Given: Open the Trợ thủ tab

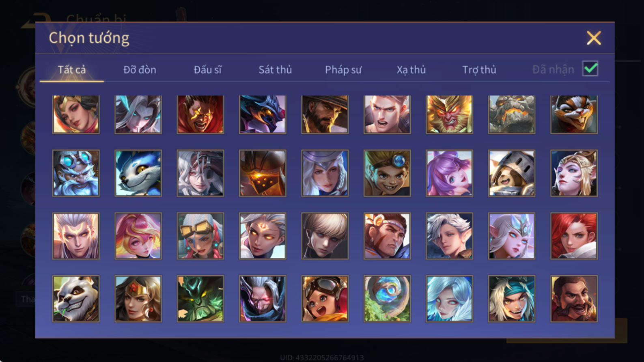Looking at the screenshot, I should tap(479, 70).
